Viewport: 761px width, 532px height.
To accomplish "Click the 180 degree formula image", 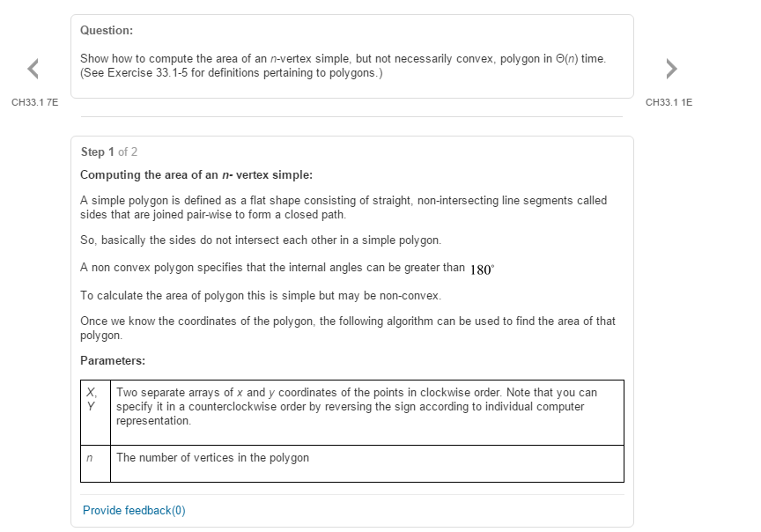I will (483, 270).
